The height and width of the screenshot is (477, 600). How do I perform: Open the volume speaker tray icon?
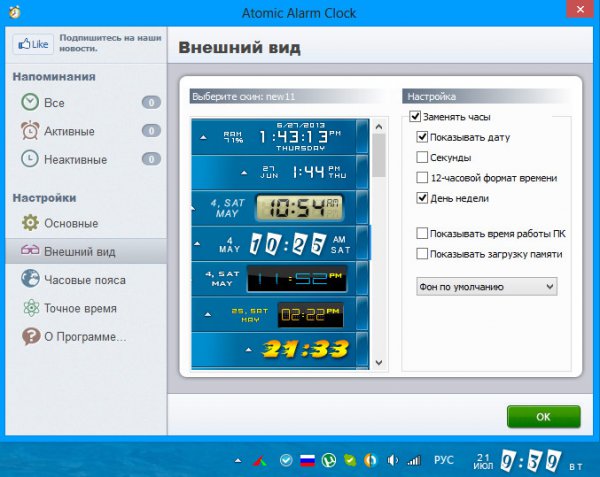392,460
